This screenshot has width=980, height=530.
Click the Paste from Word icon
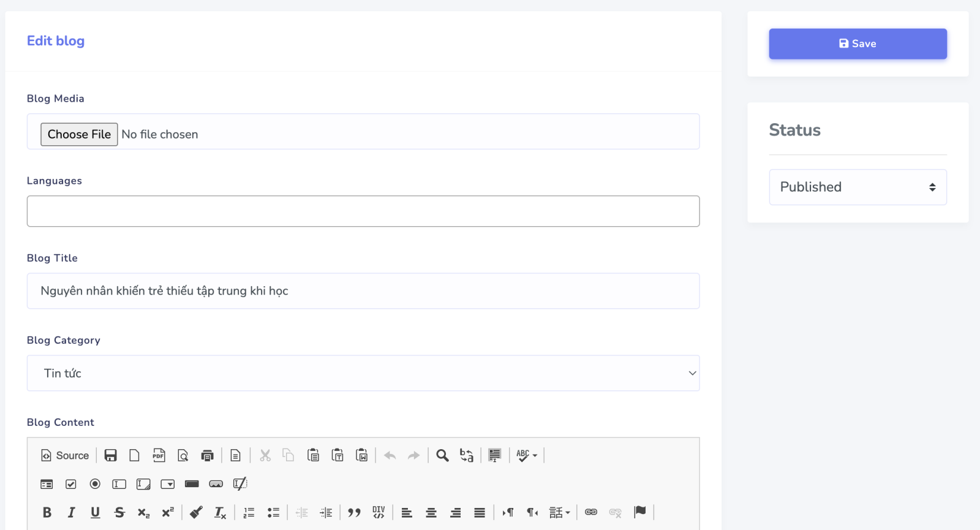point(361,455)
